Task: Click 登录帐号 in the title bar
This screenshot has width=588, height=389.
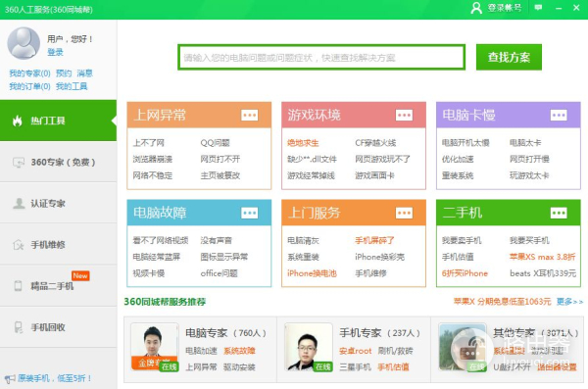Action: (505, 8)
